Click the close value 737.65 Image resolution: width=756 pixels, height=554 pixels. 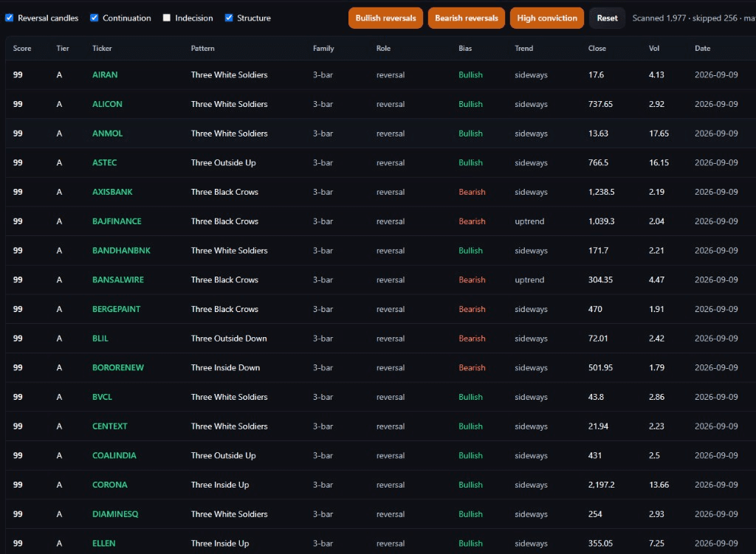(600, 104)
